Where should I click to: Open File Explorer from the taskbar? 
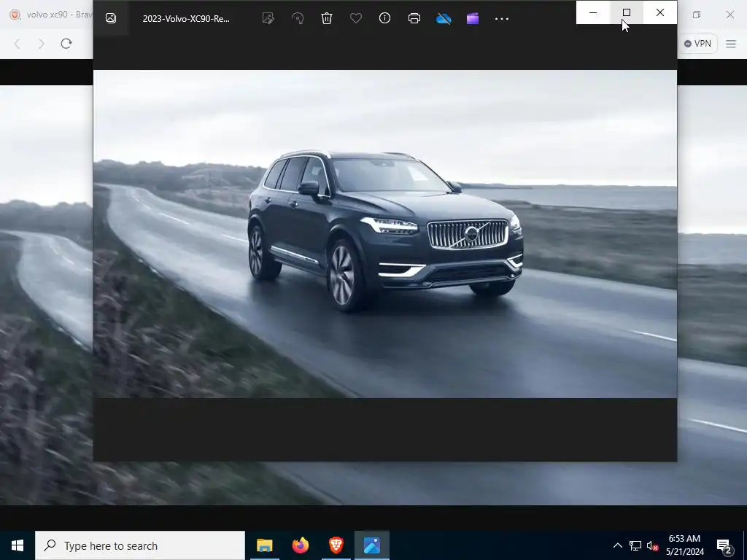click(264, 545)
